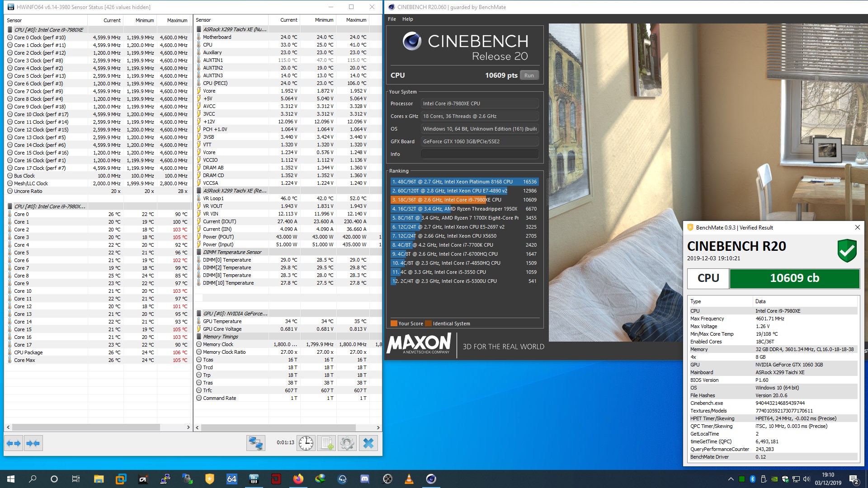This screenshot has height=488, width=868.
Task: Click the green 10609 cb score
Action: coord(794,278)
